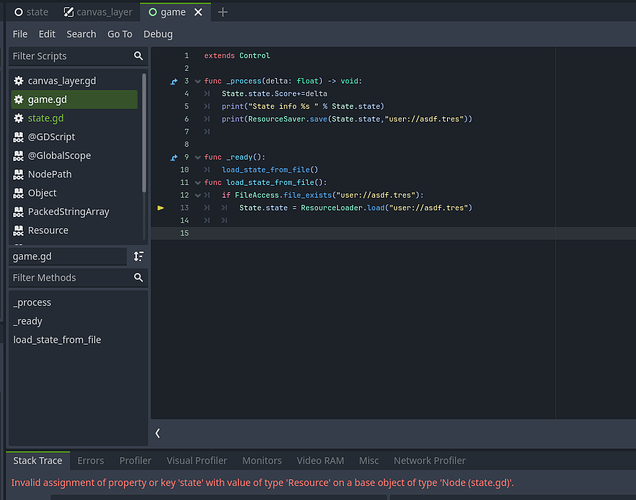Open NodePath documentation entry

click(74, 174)
